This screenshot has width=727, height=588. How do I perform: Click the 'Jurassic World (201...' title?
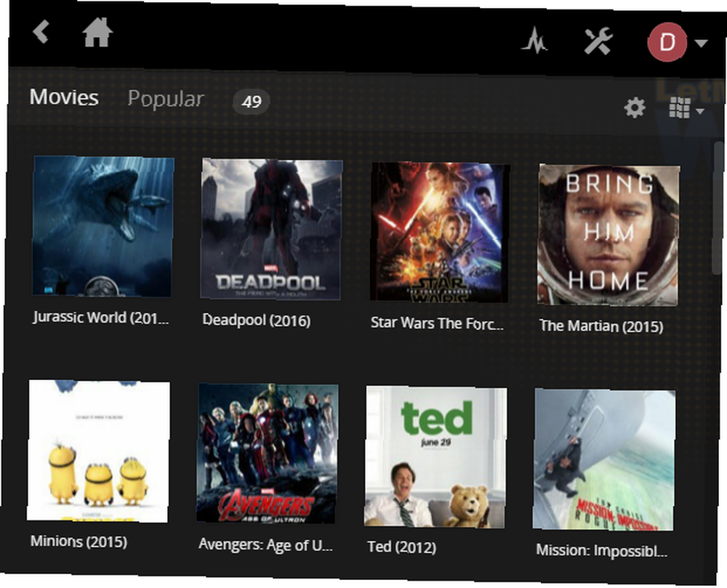click(101, 318)
